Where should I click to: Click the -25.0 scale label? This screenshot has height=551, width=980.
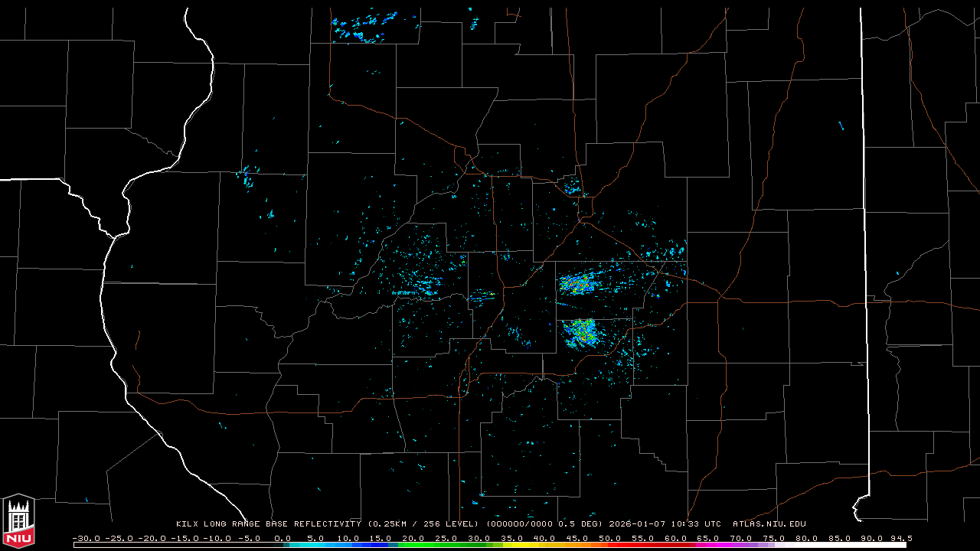pos(119,538)
